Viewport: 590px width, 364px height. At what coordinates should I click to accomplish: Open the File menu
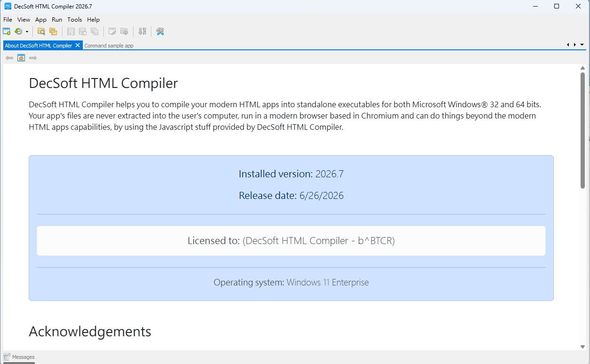tap(8, 20)
